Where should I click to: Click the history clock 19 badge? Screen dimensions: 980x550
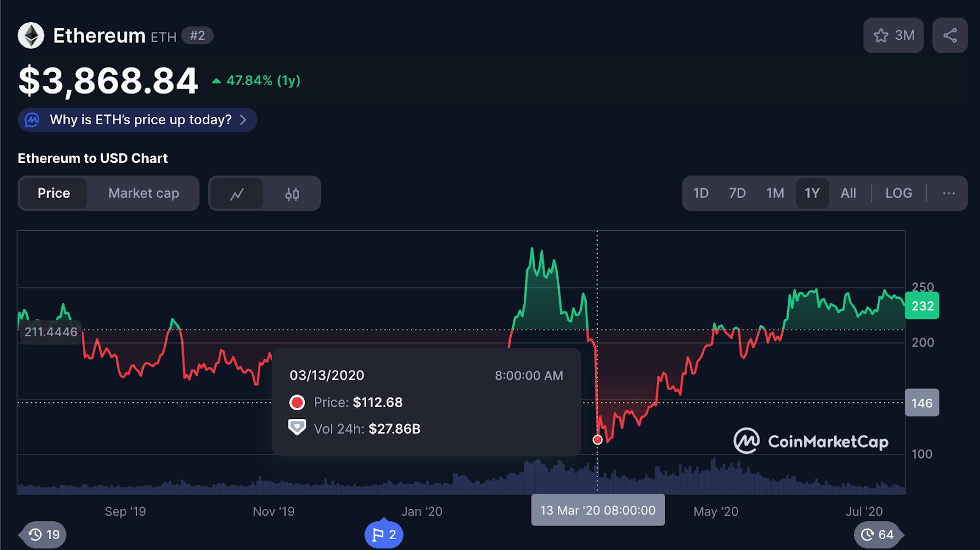(x=43, y=535)
